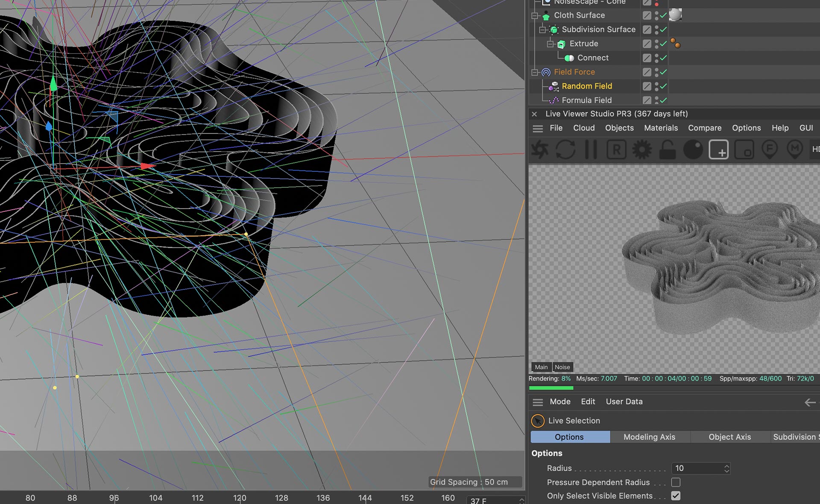Click the Noise render pass button

pos(562,367)
